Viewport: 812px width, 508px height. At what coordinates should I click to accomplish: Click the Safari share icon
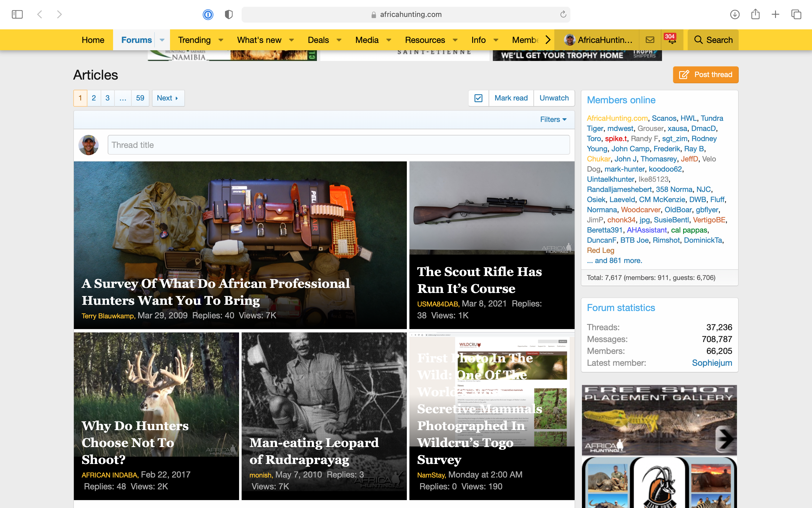pyautogui.click(x=755, y=14)
